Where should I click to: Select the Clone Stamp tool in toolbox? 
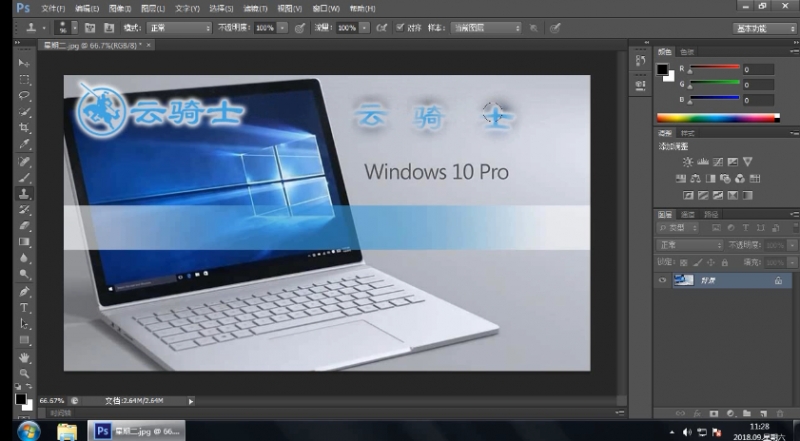click(24, 193)
